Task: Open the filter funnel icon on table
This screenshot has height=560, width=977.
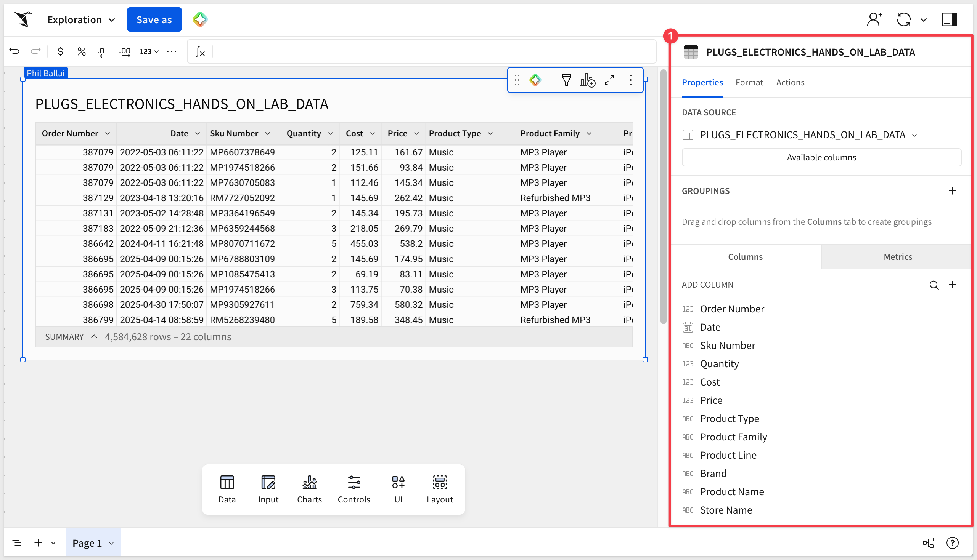Action: (566, 80)
